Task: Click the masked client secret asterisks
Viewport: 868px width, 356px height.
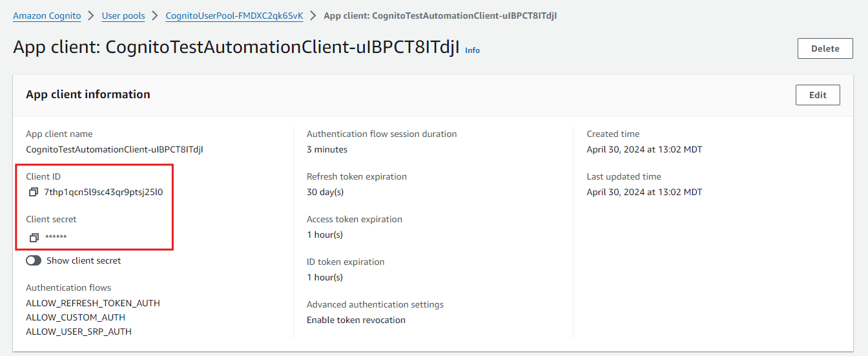Action: [x=56, y=238]
